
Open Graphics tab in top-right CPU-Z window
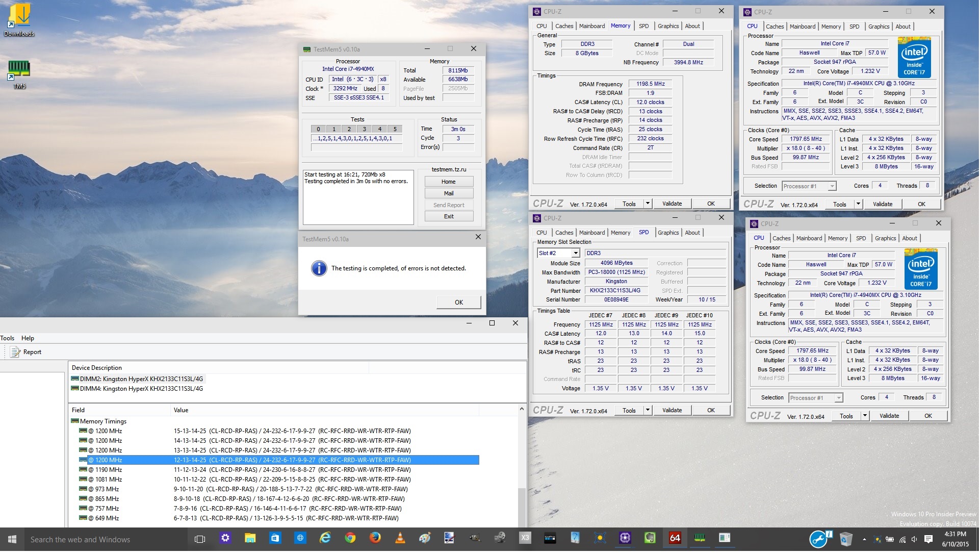880,27
